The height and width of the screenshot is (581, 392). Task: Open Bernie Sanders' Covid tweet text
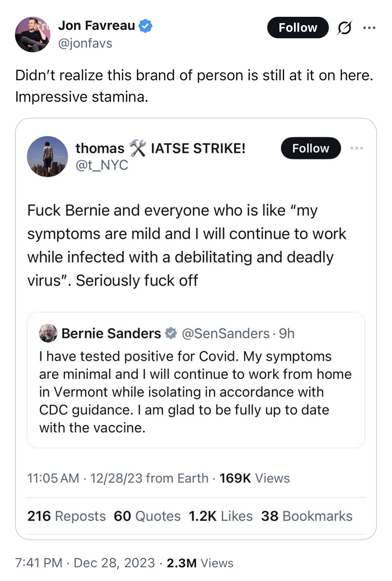tap(195, 392)
